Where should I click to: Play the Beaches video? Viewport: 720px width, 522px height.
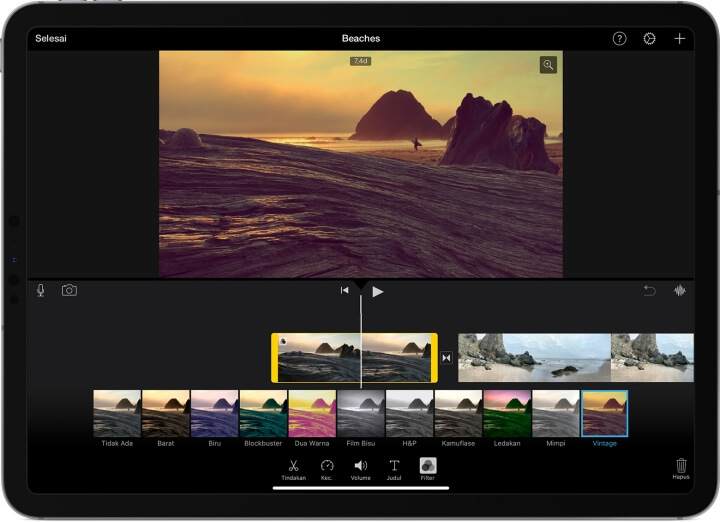coord(377,292)
